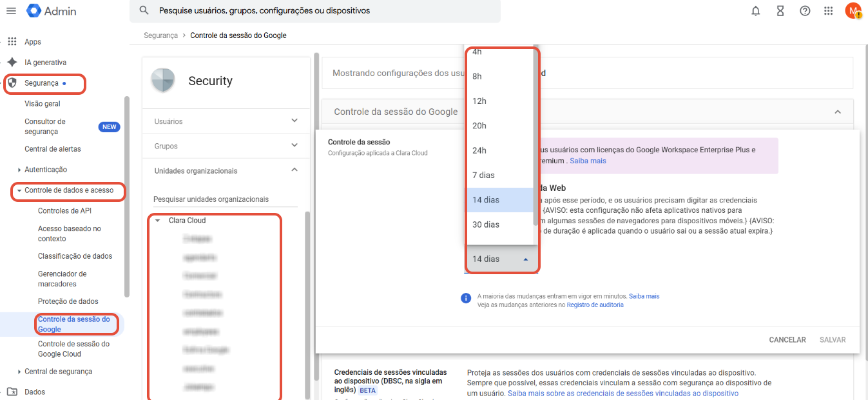The width and height of the screenshot is (868, 400).
Task: Open the notifications bell
Action: point(756,11)
